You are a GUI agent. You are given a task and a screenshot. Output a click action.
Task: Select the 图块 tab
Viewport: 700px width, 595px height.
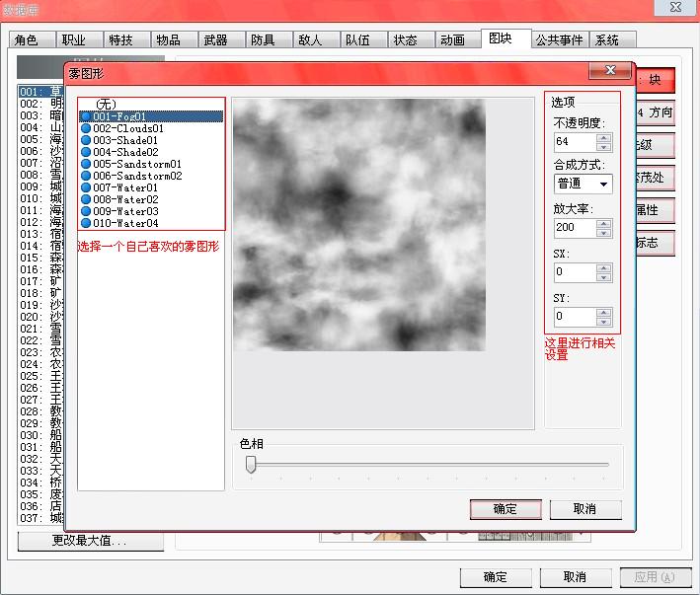pos(506,38)
